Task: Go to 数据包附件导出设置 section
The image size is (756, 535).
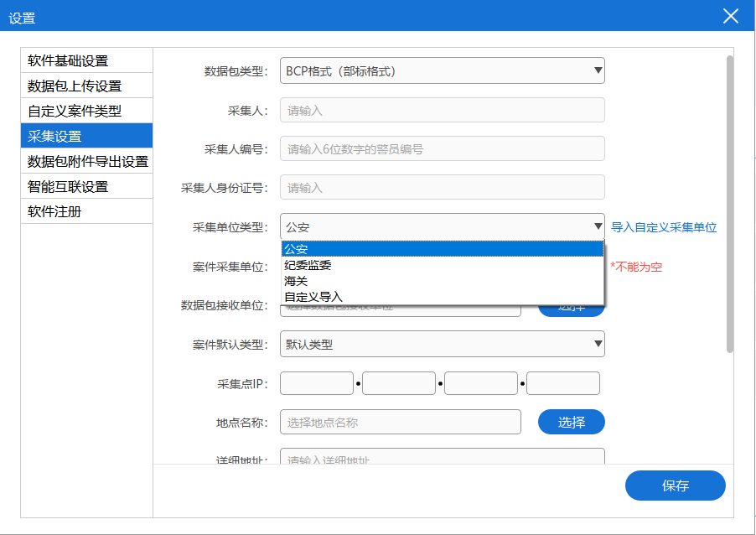Action: pos(86,161)
